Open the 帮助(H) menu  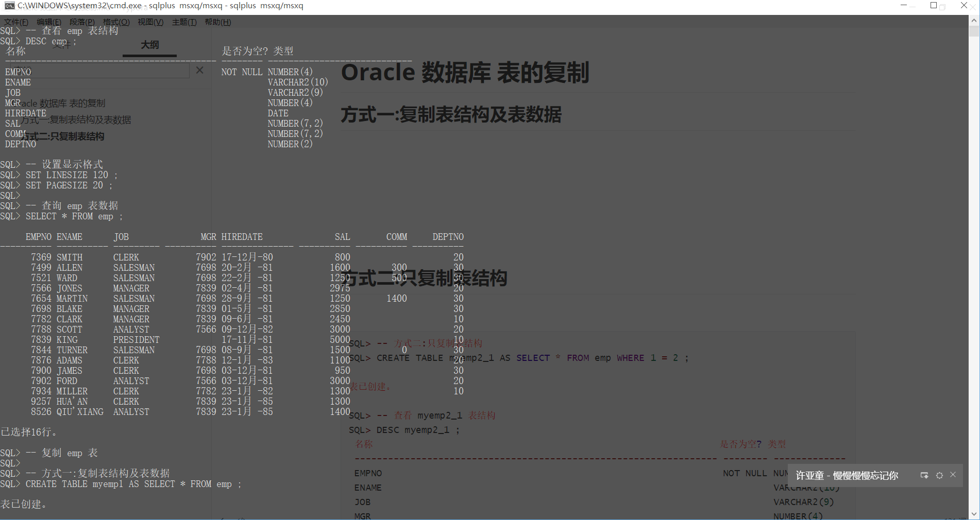pyautogui.click(x=218, y=22)
